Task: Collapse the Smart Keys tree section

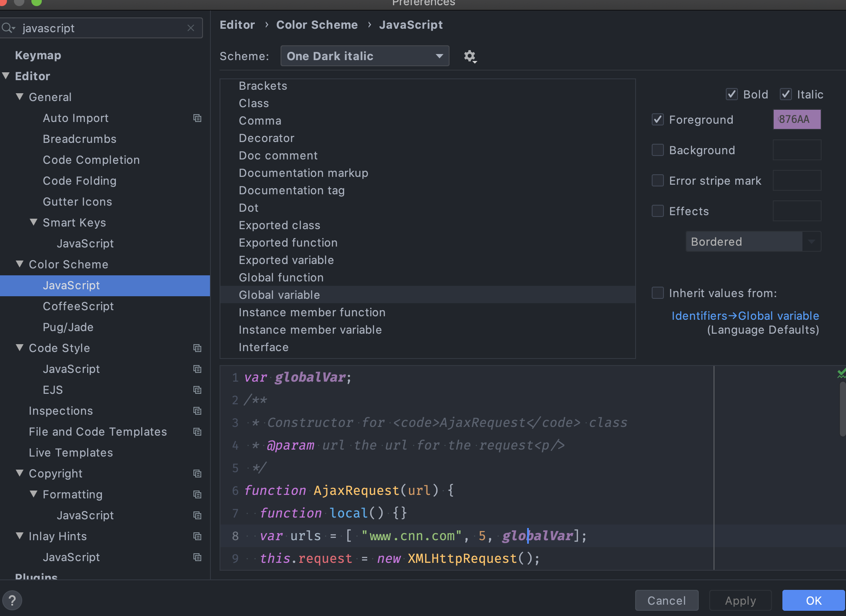Action: (x=34, y=222)
